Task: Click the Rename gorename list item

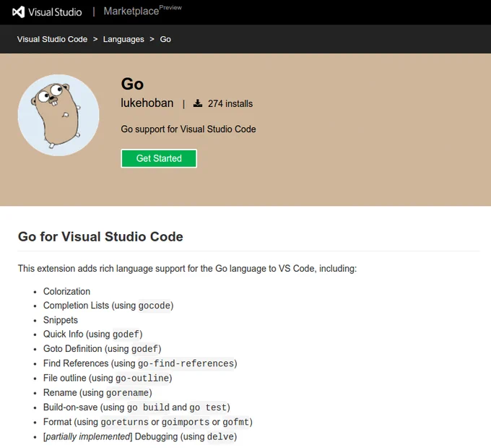Action: (97, 392)
